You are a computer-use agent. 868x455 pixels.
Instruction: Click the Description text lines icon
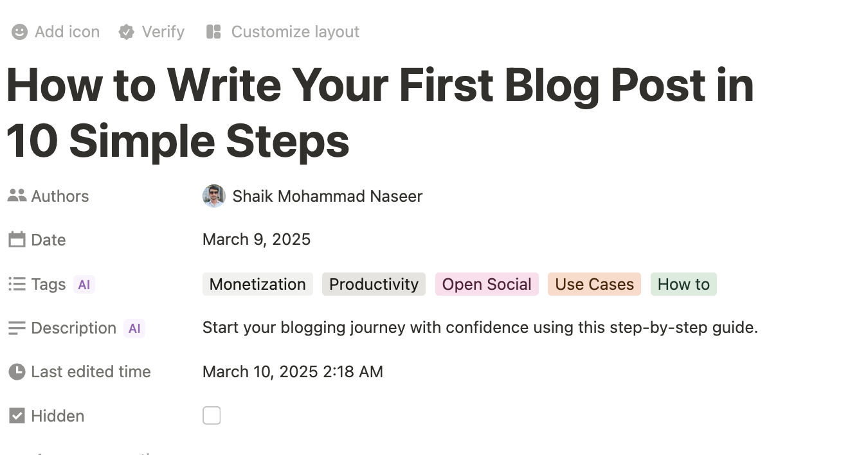pyautogui.click(x=17, y=328)
